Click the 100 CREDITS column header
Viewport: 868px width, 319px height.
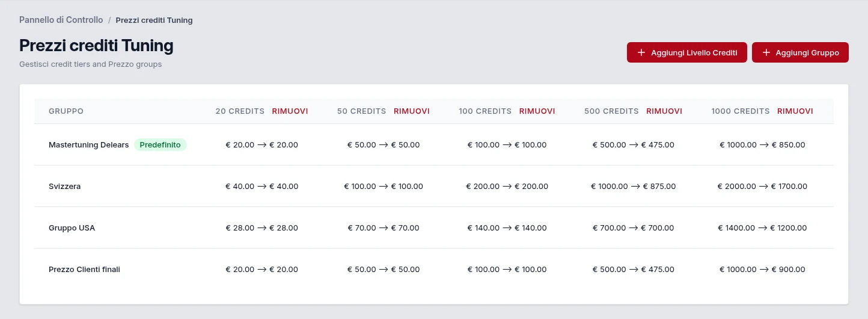(x=485, y=111)
